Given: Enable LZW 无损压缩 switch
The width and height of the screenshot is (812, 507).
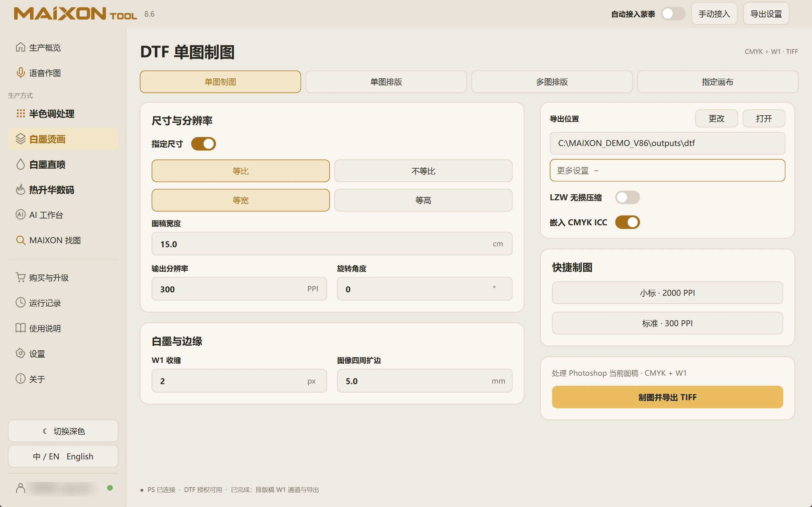Looking at the screenshot, I should point(627,197).
